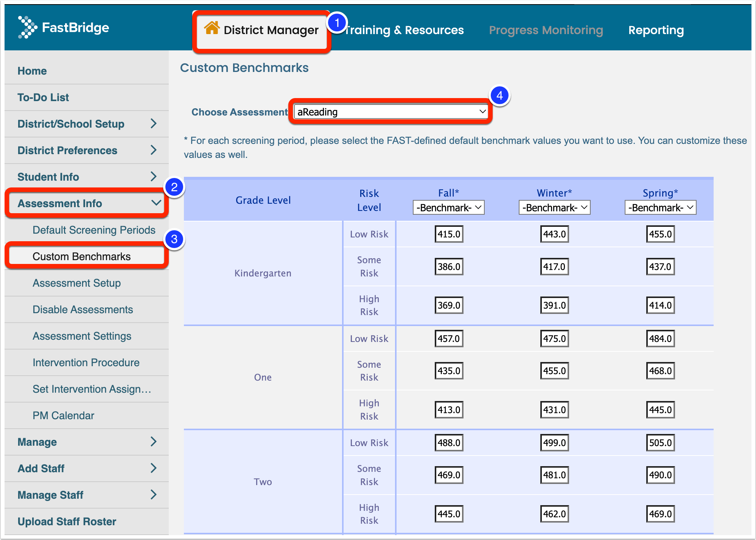Edit grade Two High Risk Winter value 462.0
The height and width of the screenshot is (540, 756).
pyautogui.click(x=555, y=514)
